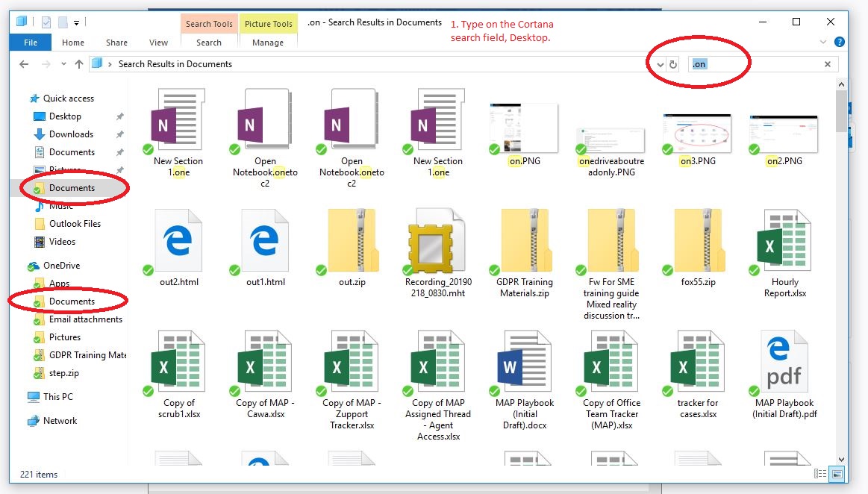Viewport: 868px width, 494px height.
Task: Select the first New Section 1.one file
Action: [178, 133]
